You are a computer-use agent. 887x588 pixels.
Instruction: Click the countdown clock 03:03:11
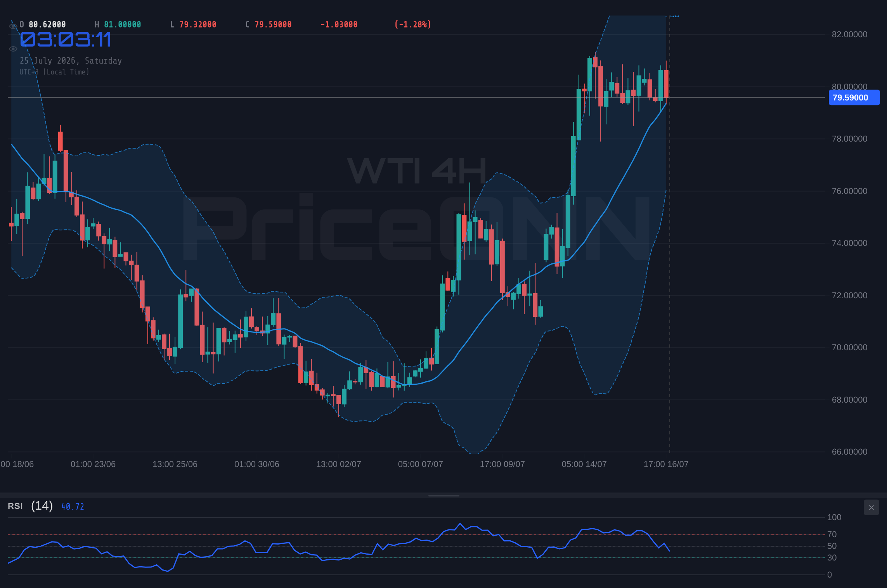(x=66, y=40)
